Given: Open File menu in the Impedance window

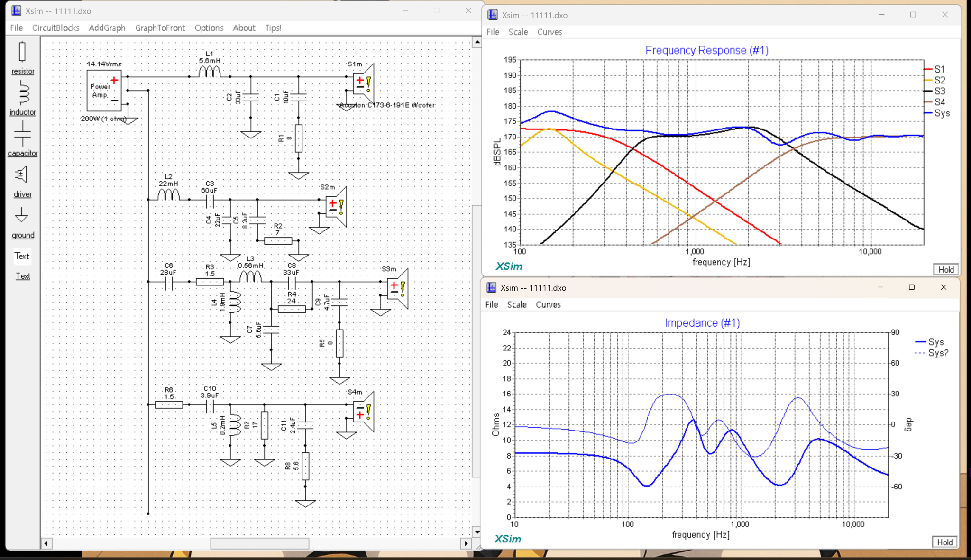Looking at the screenshot, I should 491,304.
